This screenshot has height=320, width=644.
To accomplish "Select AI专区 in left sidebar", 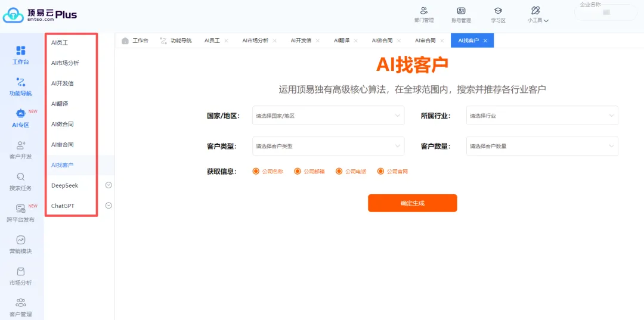I will tap(20, 119).
